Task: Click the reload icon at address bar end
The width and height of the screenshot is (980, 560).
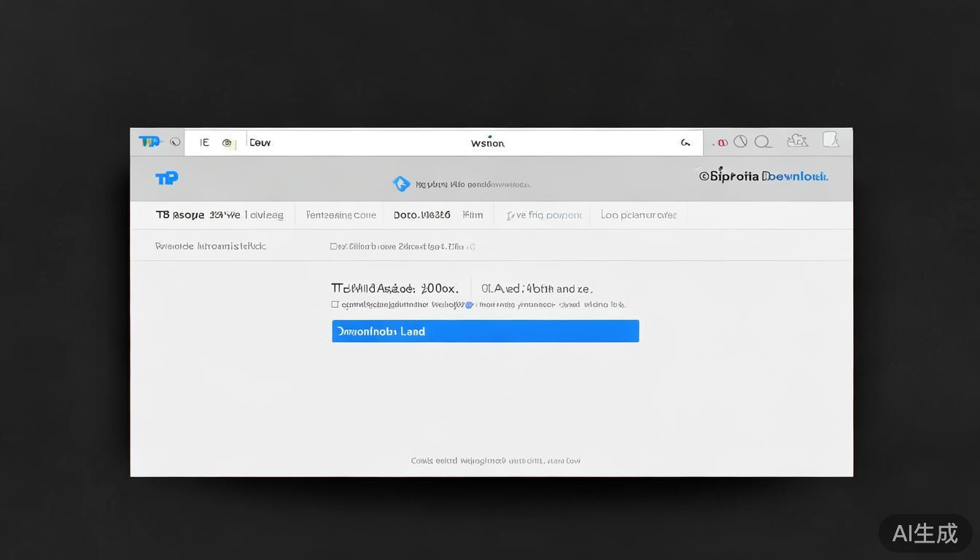Action: [685, 143]
